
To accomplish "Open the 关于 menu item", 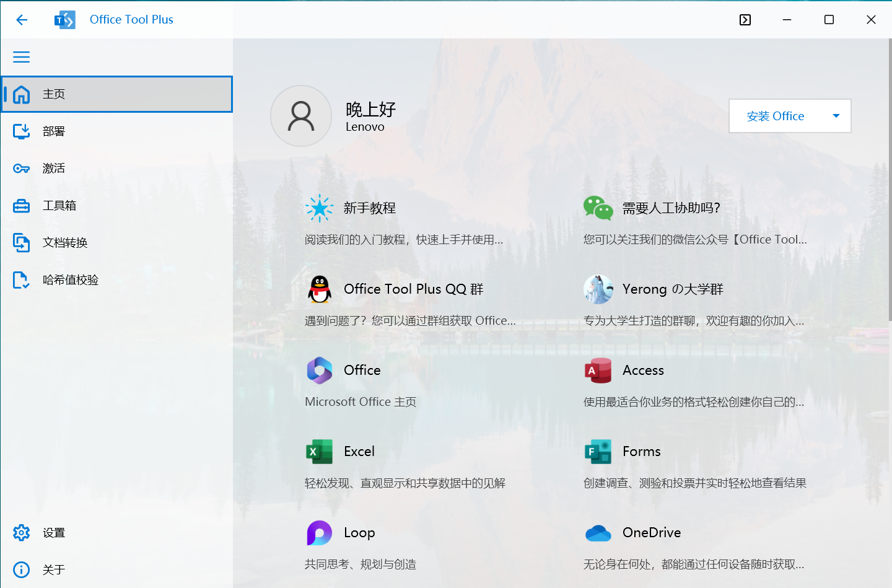I will pos(117,569).
